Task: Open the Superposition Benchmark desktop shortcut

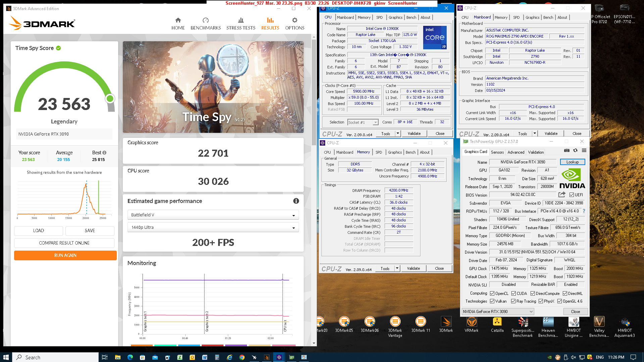Action: pyautogui.click(x=523, y=327)
